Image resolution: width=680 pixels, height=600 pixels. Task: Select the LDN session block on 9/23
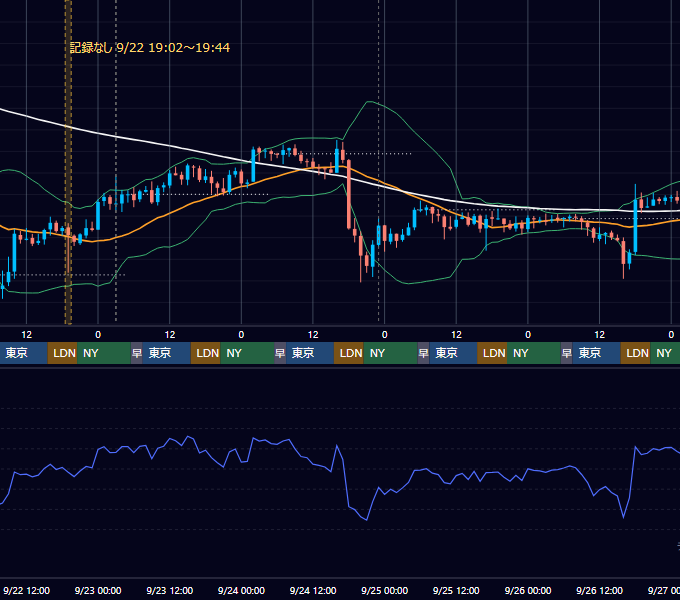tap(206, 353)
